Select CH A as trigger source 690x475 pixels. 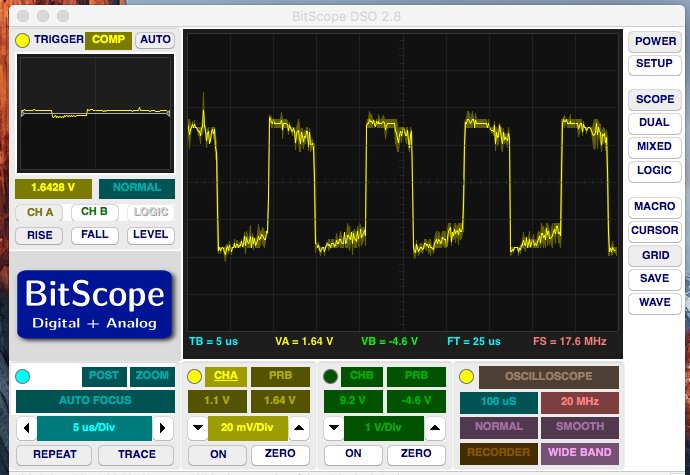pyautogui.click(x=39, y=213)
